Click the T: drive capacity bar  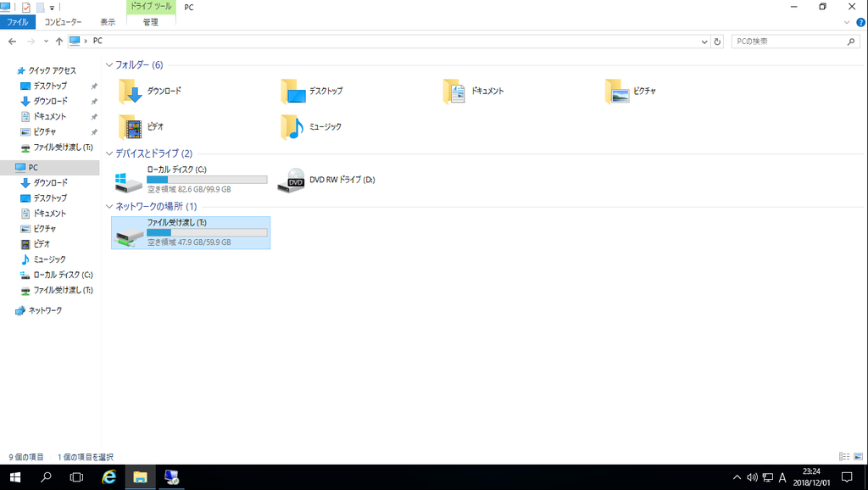[207, 232]
